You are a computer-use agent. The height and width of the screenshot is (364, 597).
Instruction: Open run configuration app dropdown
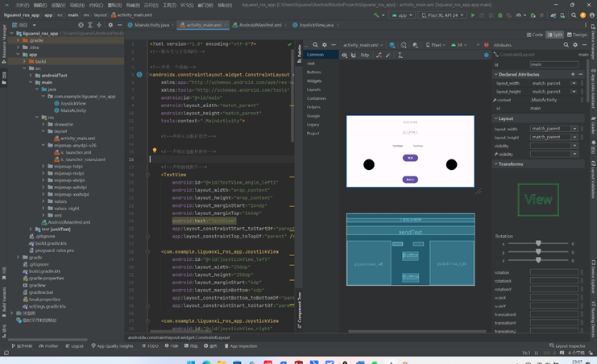402,15
